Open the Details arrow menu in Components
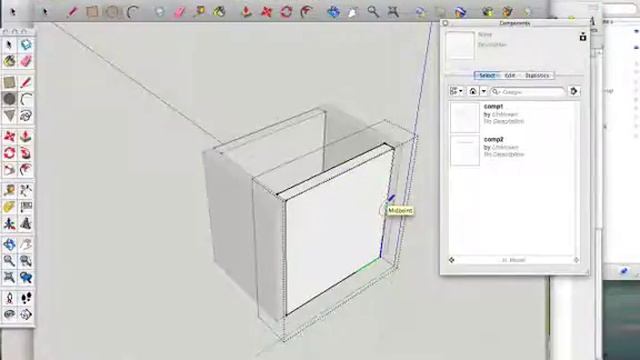The image size is (640, 360). (x=574, y=91)
